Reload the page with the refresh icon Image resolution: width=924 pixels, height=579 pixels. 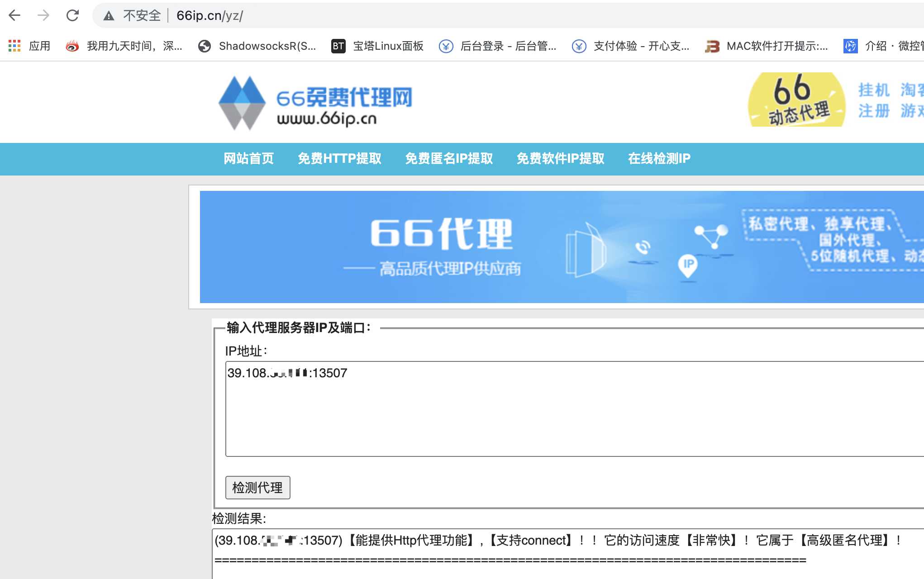[72, 15]
